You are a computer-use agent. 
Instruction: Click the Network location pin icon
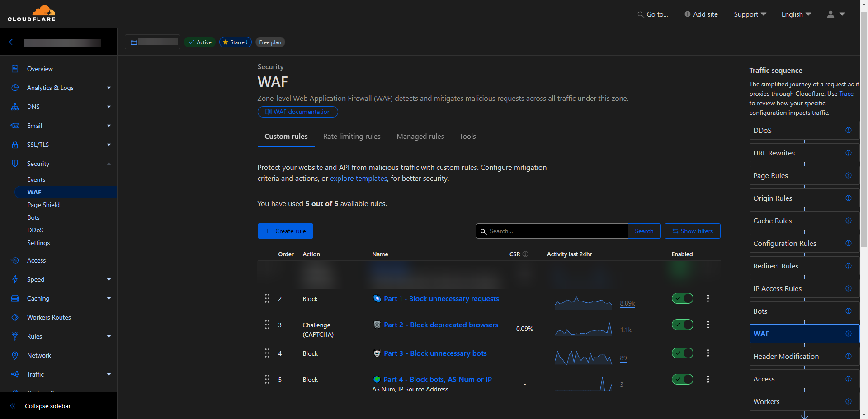click(x=15, y=355)
